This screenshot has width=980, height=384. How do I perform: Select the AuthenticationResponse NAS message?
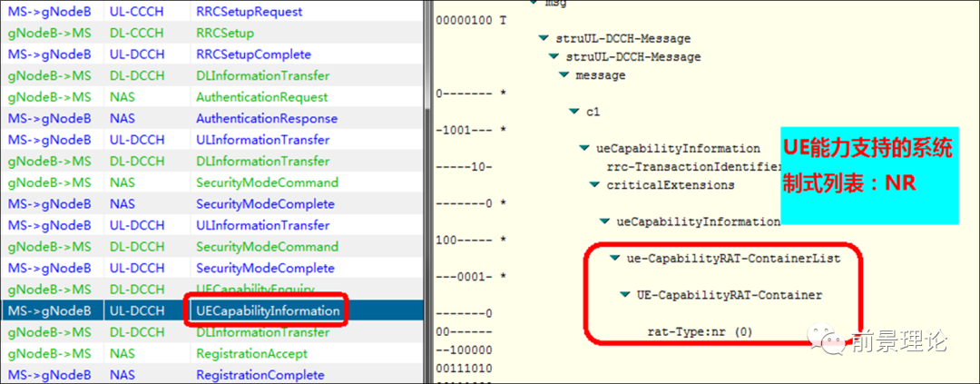[266, 119]
